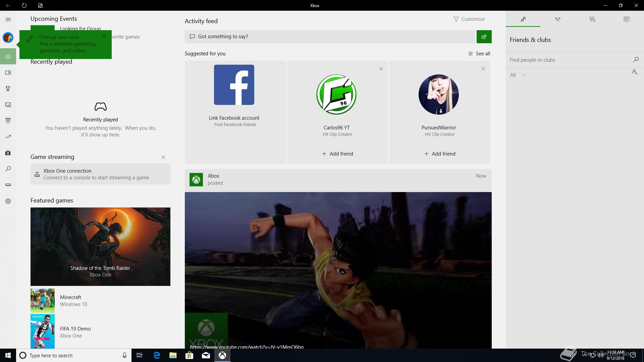Add PursuedWarrior as friend
Image resolution: width=644 pixels, height=362 pixels.
[440, 154]
